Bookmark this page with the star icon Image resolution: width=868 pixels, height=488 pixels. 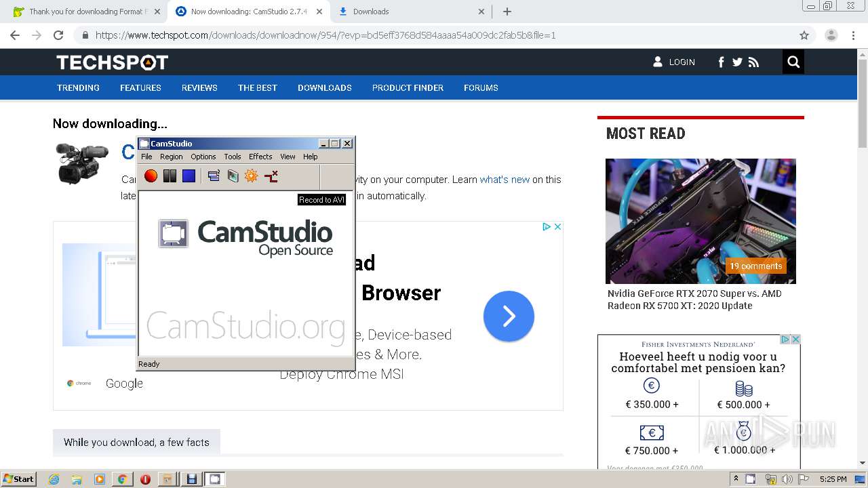[x=804, y=35]
